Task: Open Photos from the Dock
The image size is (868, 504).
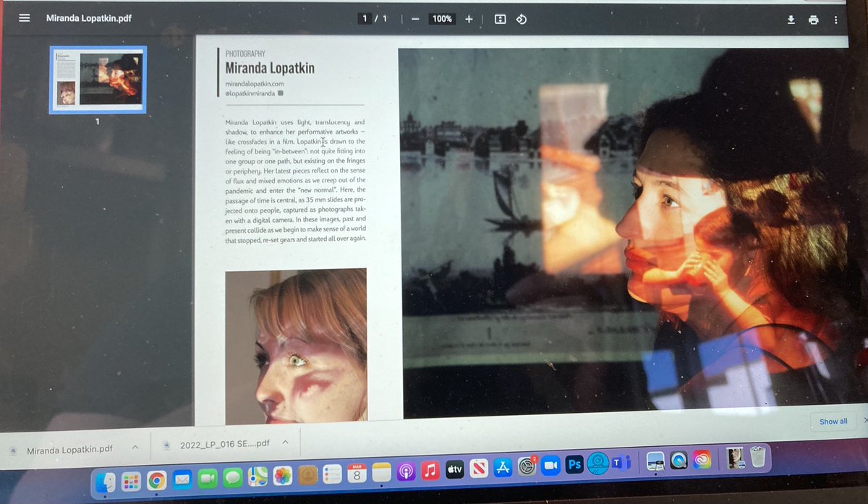Action: 282,476
